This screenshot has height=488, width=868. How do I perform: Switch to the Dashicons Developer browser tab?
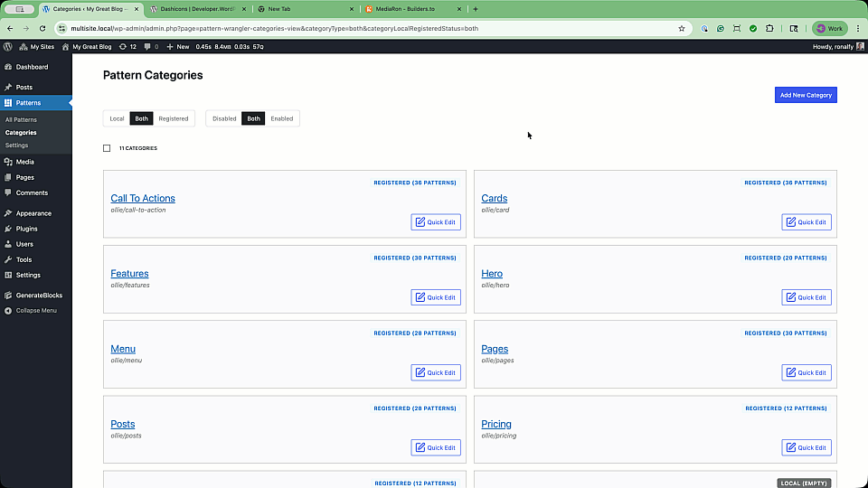(190, 9)
